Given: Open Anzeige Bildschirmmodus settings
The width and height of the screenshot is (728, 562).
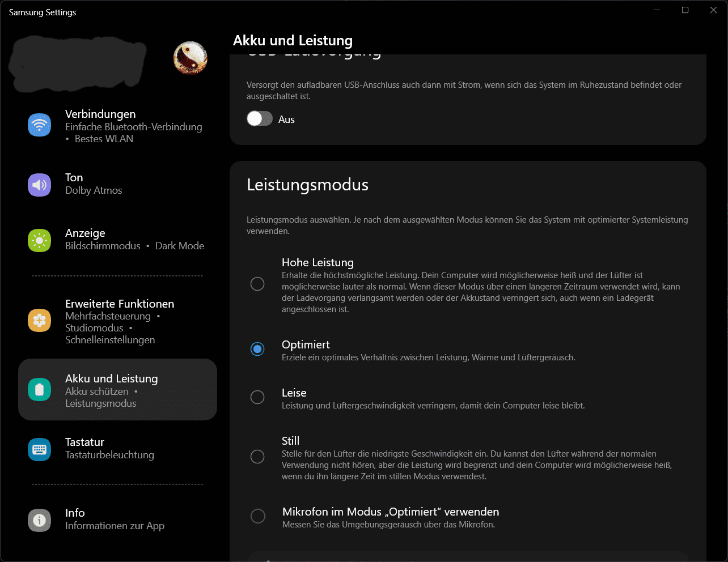Looking at the screenshot, I should [134, 240].
